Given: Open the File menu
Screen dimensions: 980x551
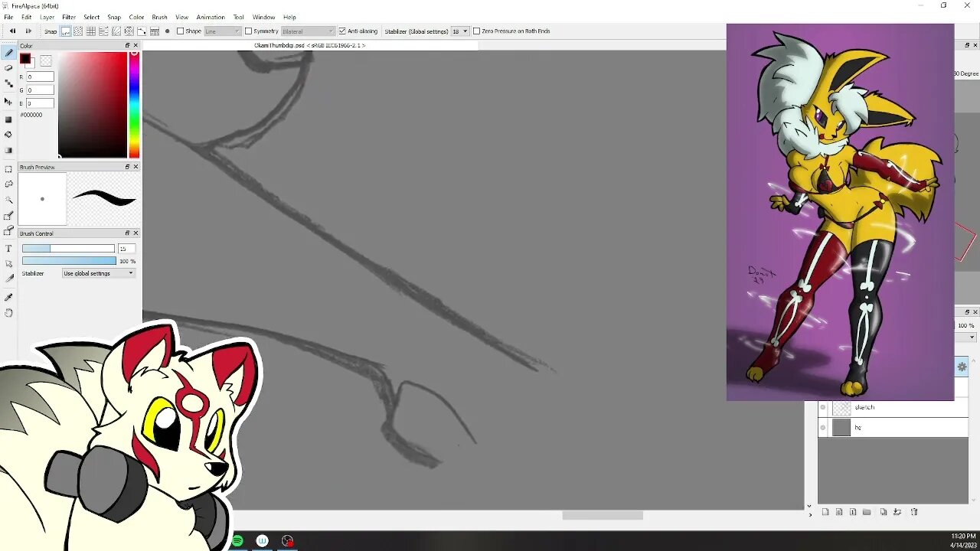Looking at the screenshot, I should (x=8, y=17).
